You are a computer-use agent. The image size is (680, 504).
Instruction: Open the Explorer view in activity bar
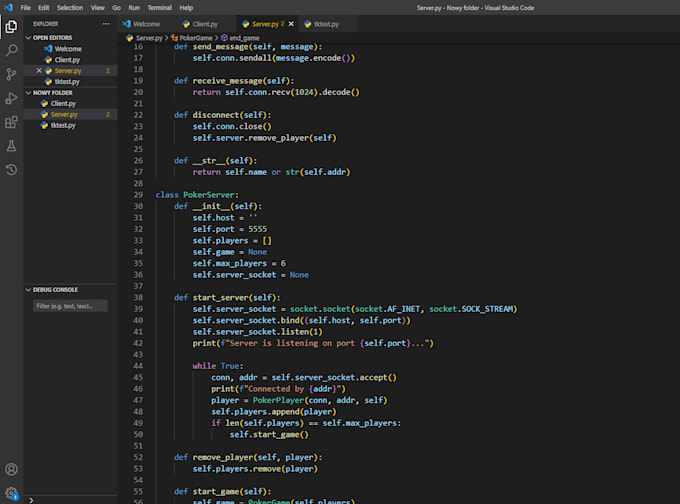[11, 26]
